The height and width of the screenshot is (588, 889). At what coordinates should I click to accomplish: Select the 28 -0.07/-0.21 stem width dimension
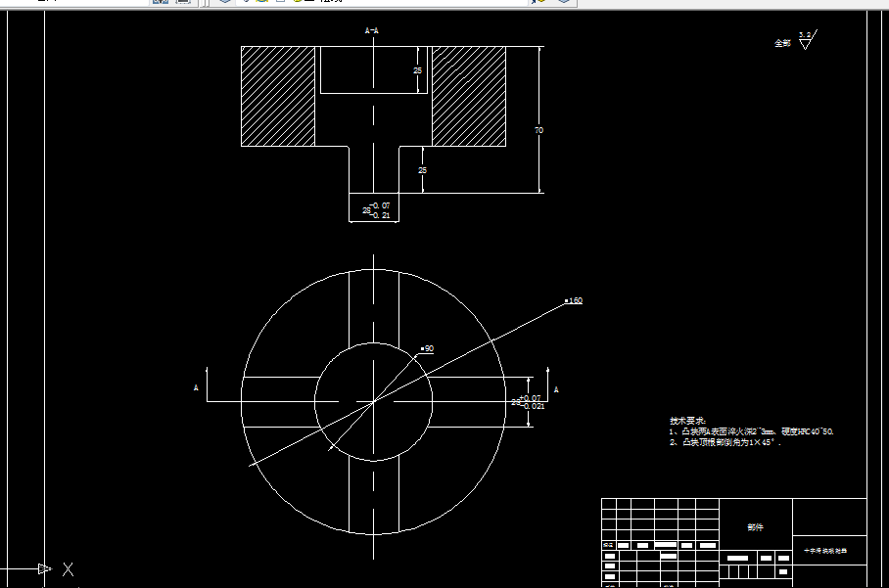coord(376,210)
